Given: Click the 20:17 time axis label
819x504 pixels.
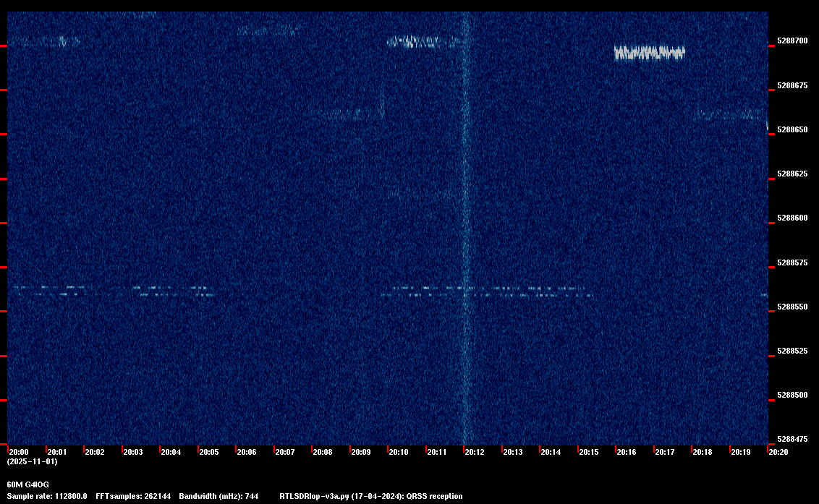Looking at the screenshot, I should pos(664,452).
